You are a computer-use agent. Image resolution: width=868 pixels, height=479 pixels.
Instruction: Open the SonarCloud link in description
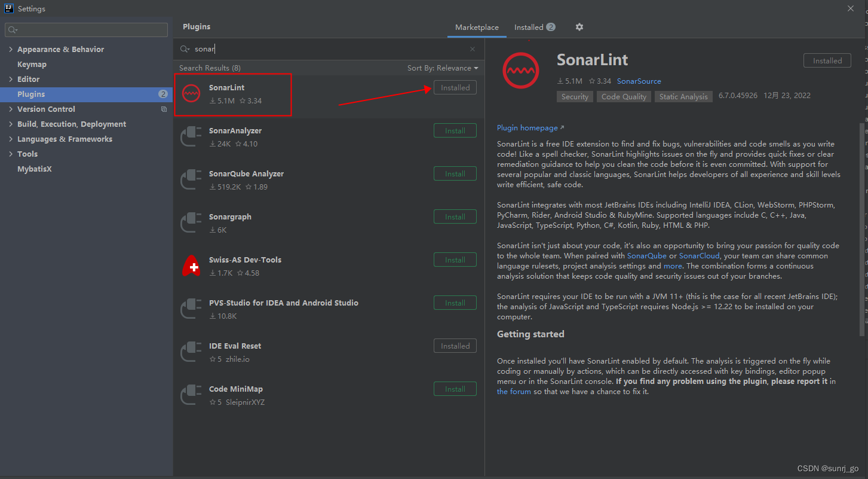click(699, 256)
